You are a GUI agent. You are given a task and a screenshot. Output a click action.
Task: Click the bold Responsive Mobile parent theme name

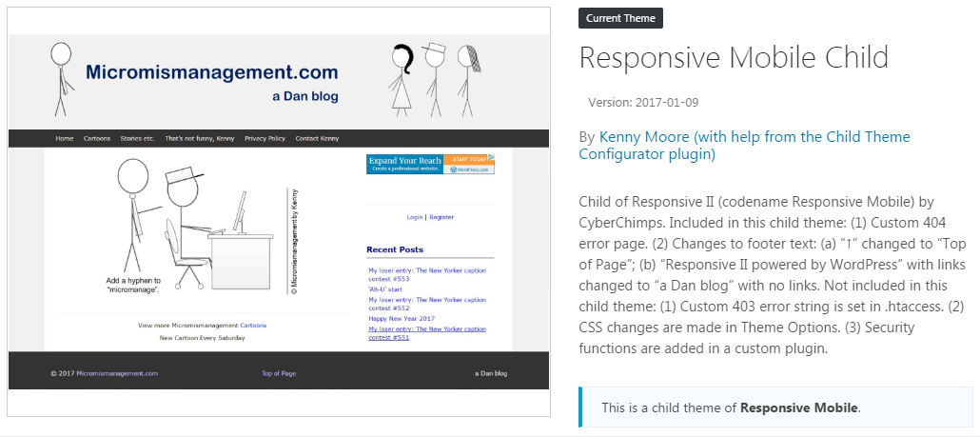[x=799, y=407]
